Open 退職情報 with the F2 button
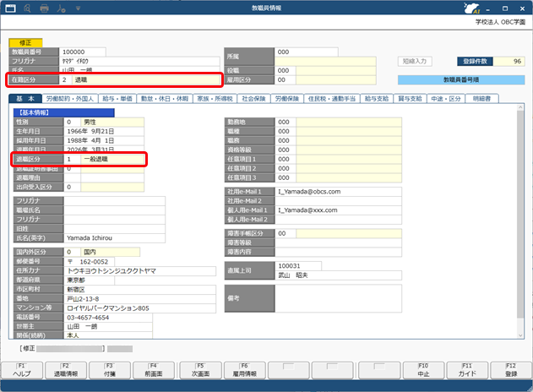The width and height of the screenshot is (533, 392). [x=66, y=370]
